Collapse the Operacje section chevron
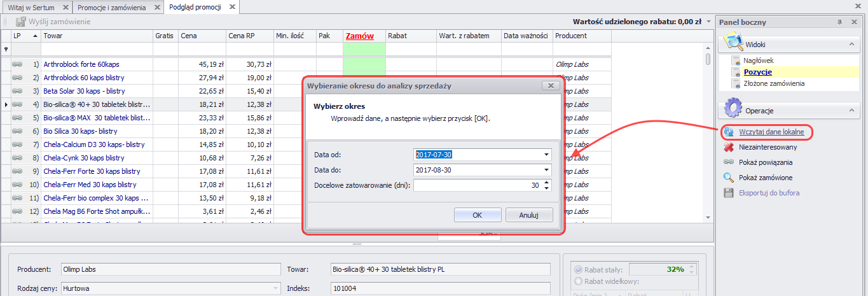This screenshot has height=296, width=868. (850, 110)
